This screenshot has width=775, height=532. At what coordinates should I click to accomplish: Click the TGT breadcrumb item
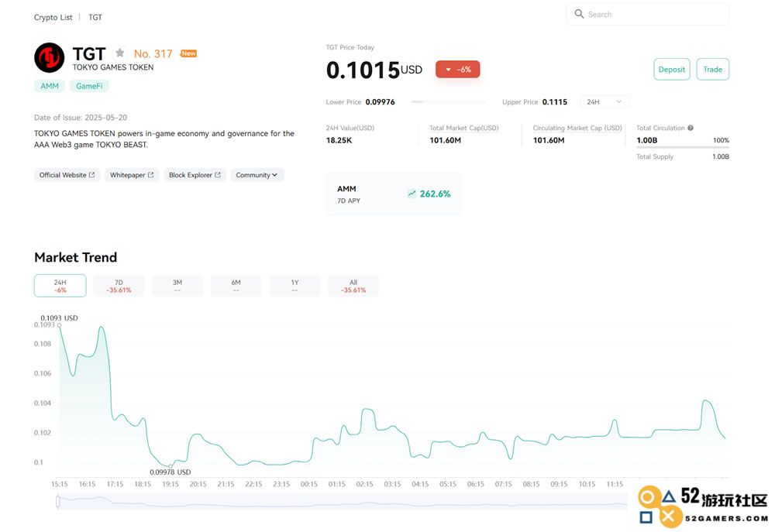click(95, 17)
